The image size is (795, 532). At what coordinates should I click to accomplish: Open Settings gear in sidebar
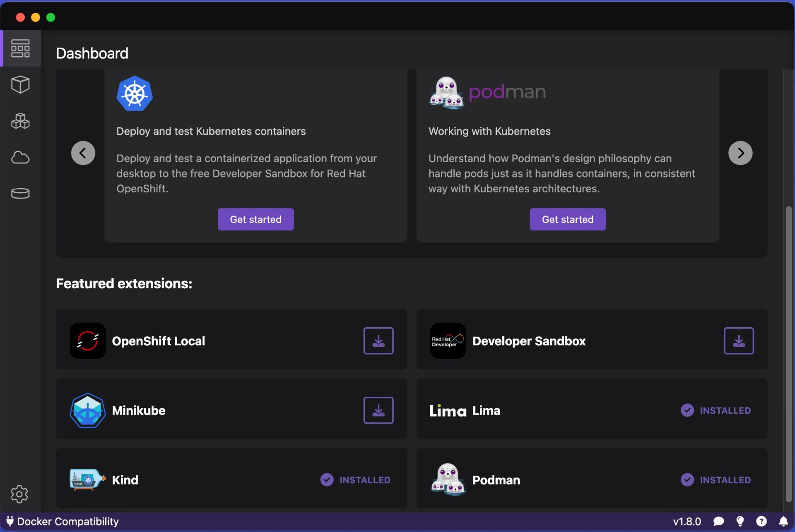[19, 494]
